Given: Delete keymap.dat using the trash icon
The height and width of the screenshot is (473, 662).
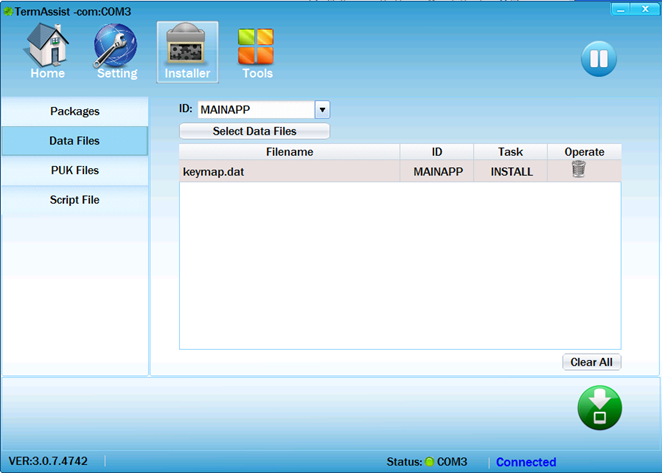Looking at the screenshot, I should pos(578,170).
